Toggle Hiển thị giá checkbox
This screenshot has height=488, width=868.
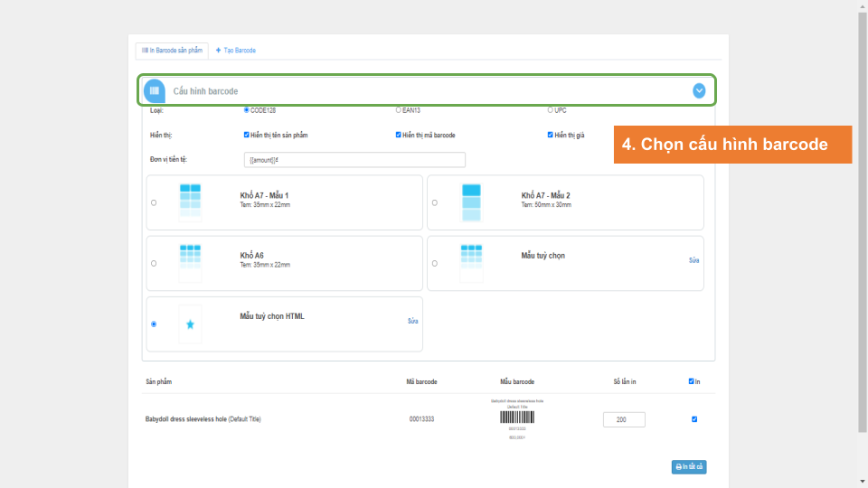click(x=551, y=135)
